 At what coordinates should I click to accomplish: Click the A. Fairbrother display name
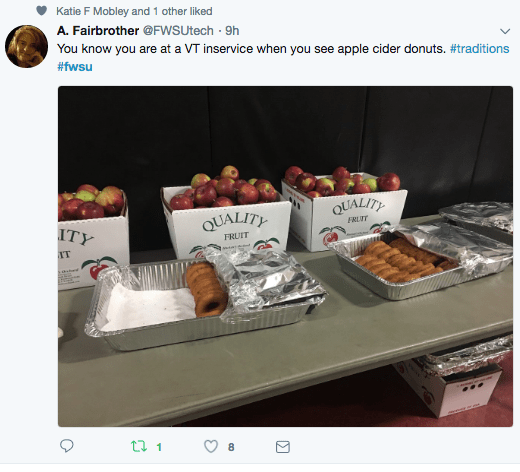[x=98, y=31]
